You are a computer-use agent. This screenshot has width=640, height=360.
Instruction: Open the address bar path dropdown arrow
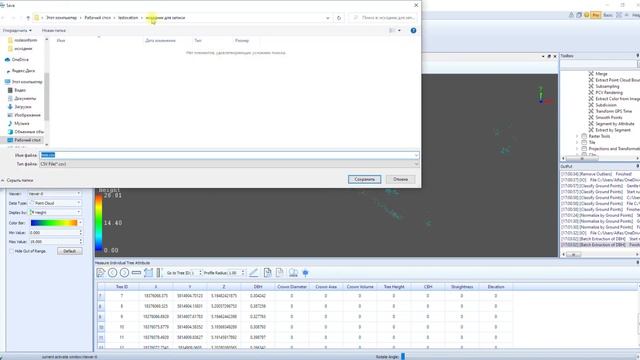328,18
